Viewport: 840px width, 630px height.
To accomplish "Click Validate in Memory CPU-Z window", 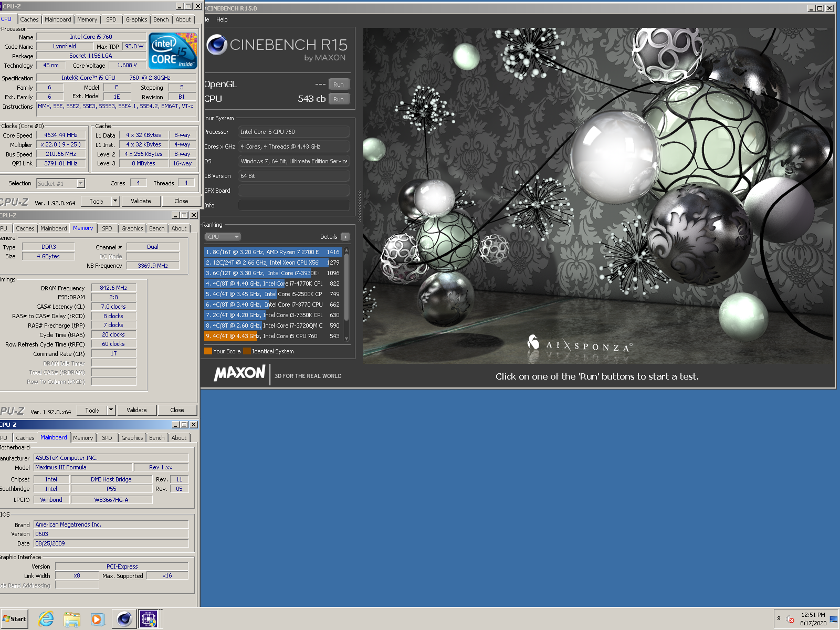I will (x=136, y=410).
